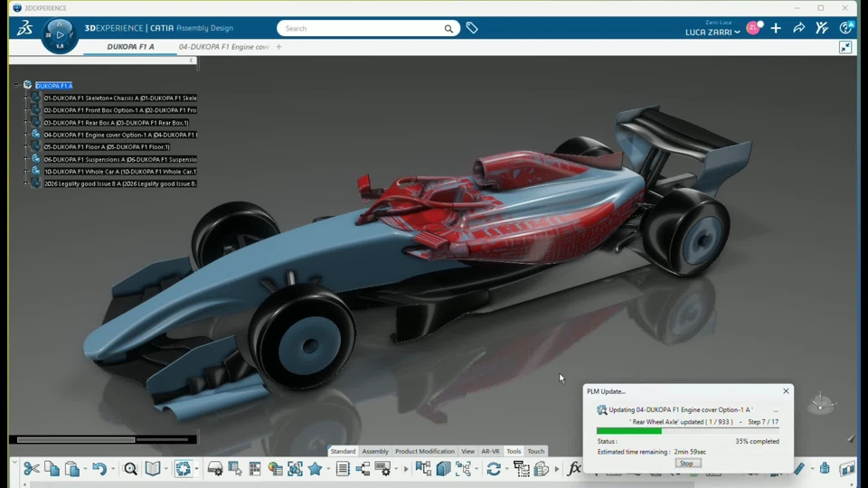Expand the 02-DUKOPA F1 Front Box node
Screen dimensions: 868x488
coord(25,110)
